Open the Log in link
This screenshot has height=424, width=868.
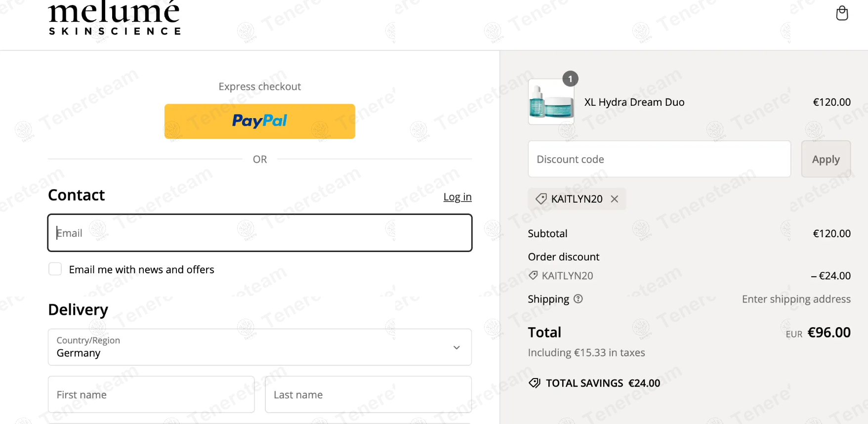coord(457,197)
